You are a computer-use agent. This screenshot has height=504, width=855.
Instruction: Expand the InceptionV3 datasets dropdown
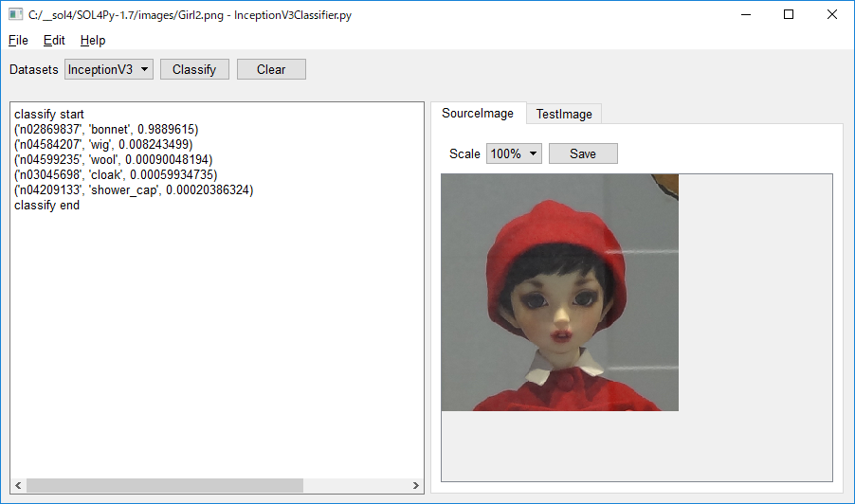coord(108,69)
